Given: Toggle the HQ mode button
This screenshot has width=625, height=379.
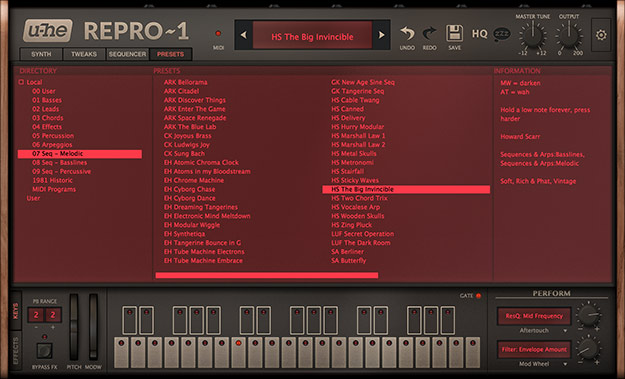Looking at the screenshot, I should click(480, 34).
